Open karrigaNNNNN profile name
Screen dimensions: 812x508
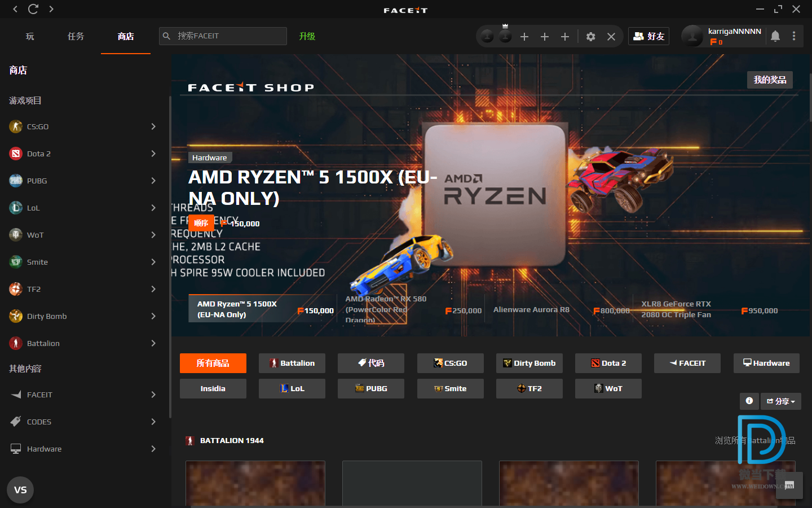pyautogui.click(x=735, y=31)
